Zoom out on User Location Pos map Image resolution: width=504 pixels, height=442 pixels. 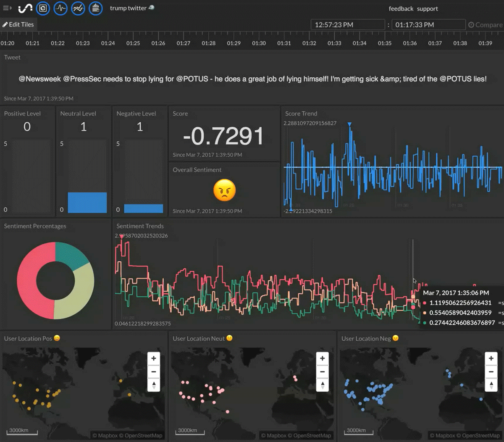[x=154, y=371]
